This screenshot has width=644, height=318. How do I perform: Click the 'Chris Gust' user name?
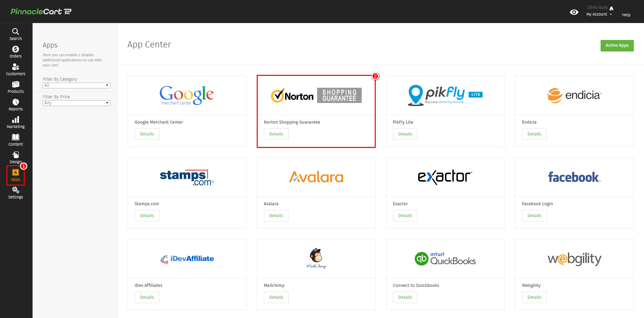[x=597, y=7]
